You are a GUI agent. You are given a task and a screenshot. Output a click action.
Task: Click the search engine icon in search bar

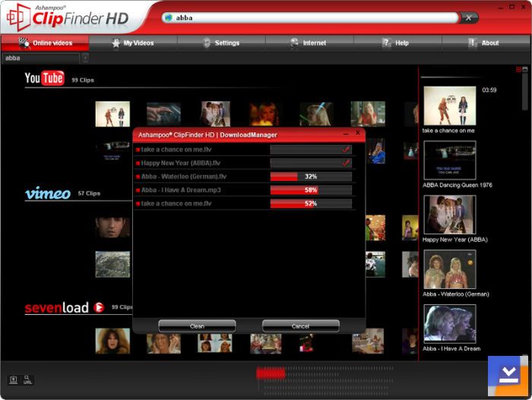tap(168, 17)
